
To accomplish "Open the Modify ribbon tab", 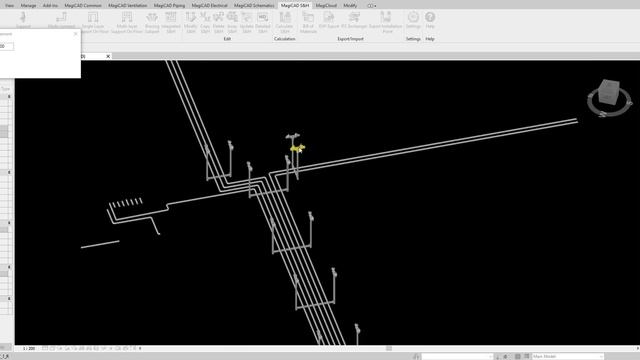I will (350, 5).
